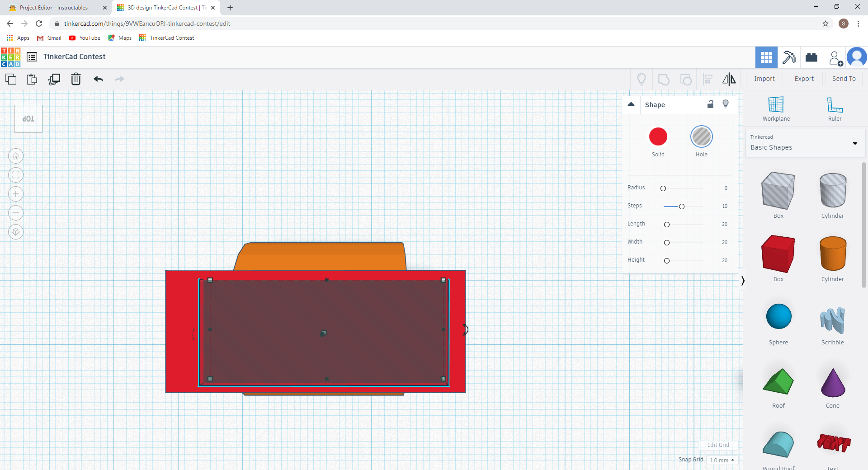Image resolution: width=868 pixels, height=470 pixels.
Task: Adjust the Length slider handle
Action: tap(667, 225)
